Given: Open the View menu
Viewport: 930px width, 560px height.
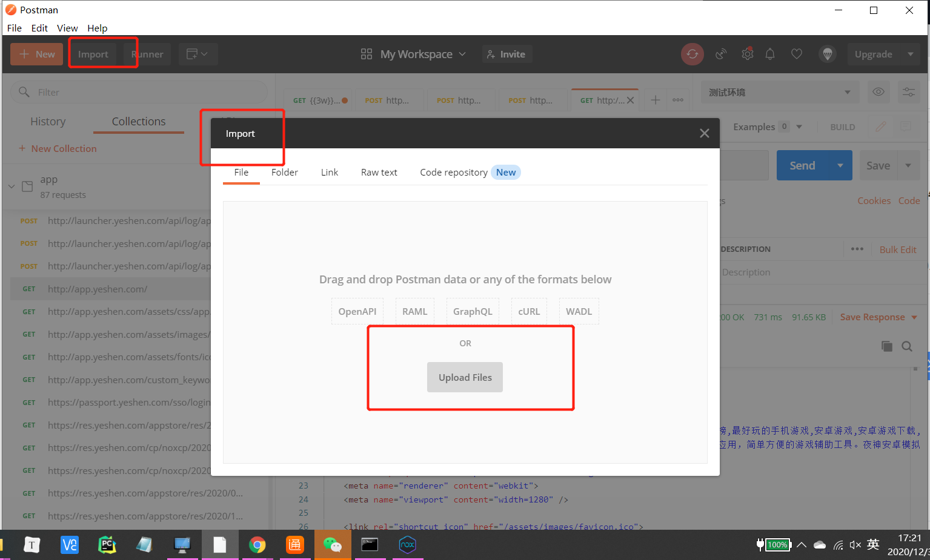Looking at the screenshot, I should [67, 28].
